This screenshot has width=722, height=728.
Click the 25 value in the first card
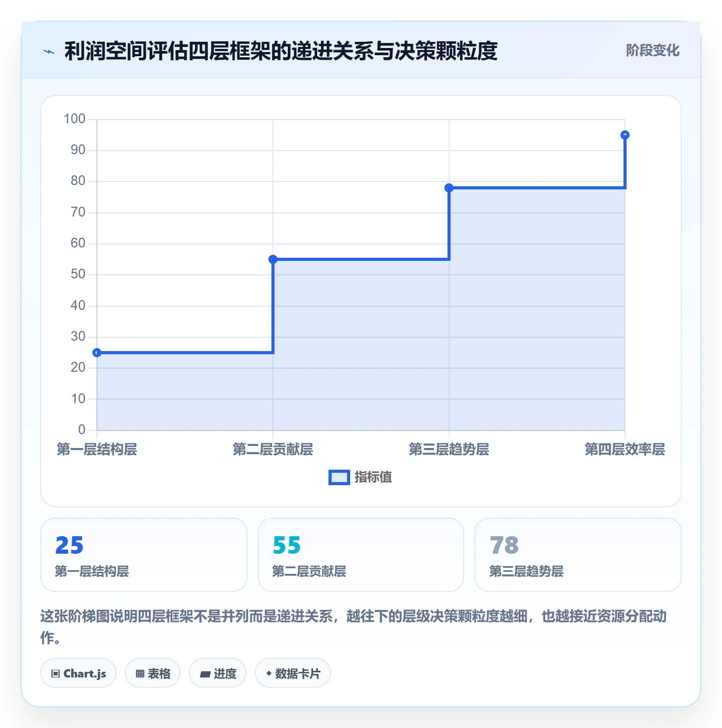69,545
